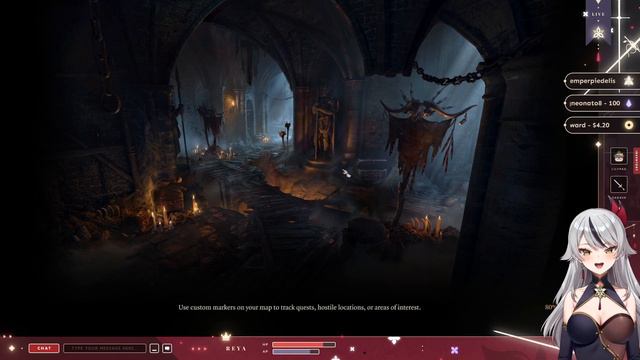
Task: Click the white X cross icon on bottom bar
Action: click(x=352, y=349)
